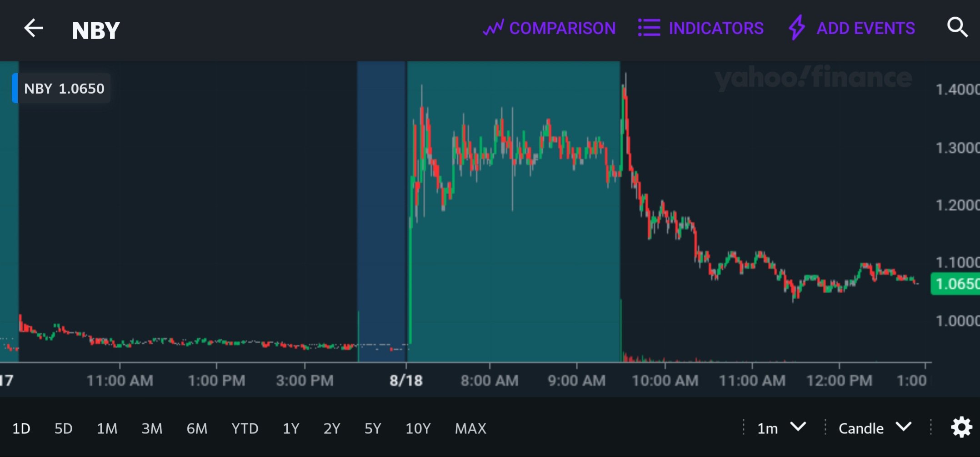The height and width of the screenshot is (457, 980).
Task: Click the 3:00 PM axis label
Action: pyautogui.click(x=305, y=380)
